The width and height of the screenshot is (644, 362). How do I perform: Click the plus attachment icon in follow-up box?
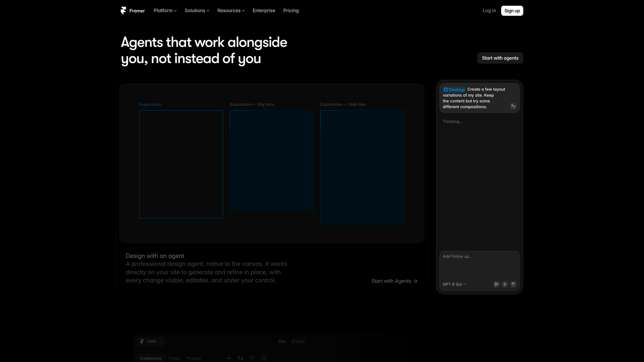504,284
